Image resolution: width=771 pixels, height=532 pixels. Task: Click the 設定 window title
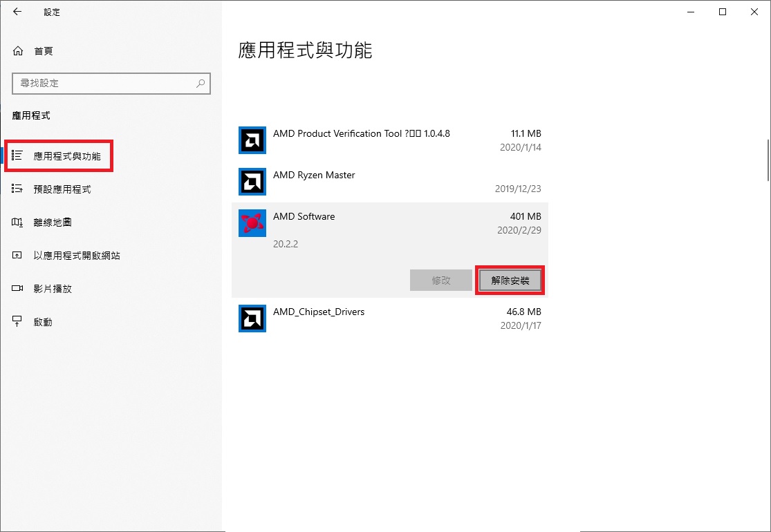pyautogui.click(x=52, y=12)
